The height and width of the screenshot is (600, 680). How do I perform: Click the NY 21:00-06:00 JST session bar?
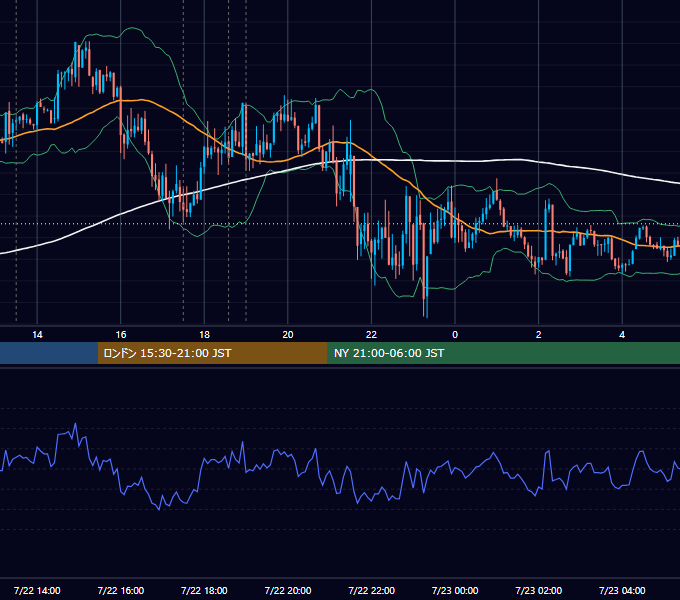pyautogui.click(x=503, y=353)
